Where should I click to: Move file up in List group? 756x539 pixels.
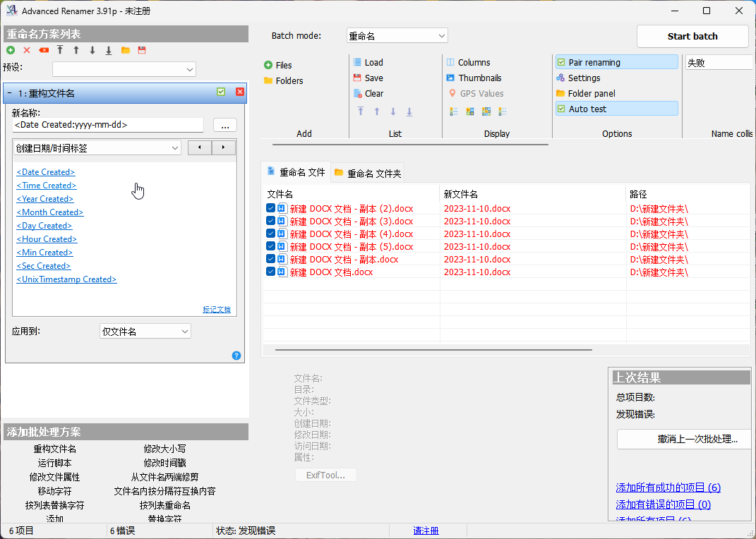[x=377, y=111]
